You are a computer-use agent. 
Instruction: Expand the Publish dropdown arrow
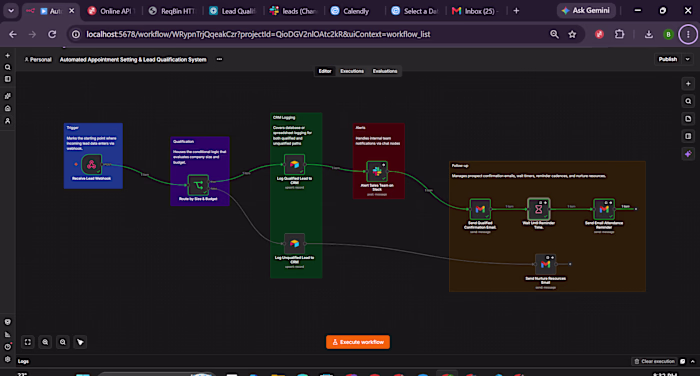(x=688, y=59)
